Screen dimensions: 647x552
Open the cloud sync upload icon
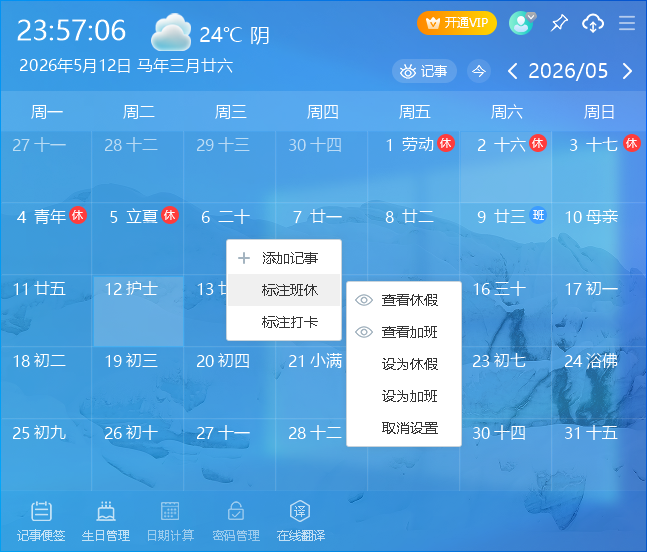coord(593,23)
